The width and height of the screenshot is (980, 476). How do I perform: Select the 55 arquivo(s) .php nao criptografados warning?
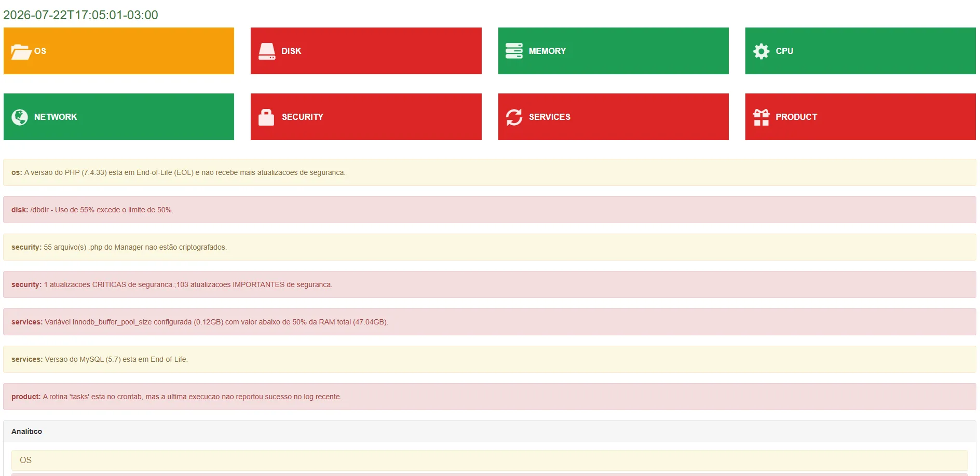point(489,247)
